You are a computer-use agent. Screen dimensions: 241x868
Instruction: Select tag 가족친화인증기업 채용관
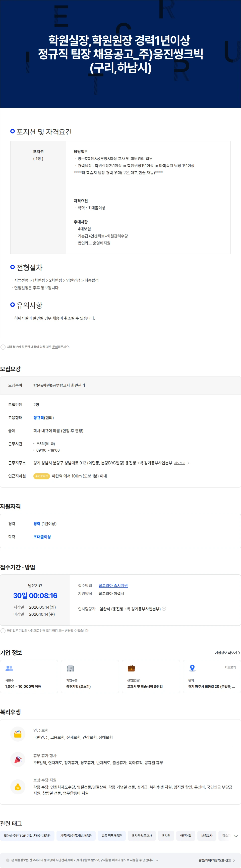coord(76,836)
